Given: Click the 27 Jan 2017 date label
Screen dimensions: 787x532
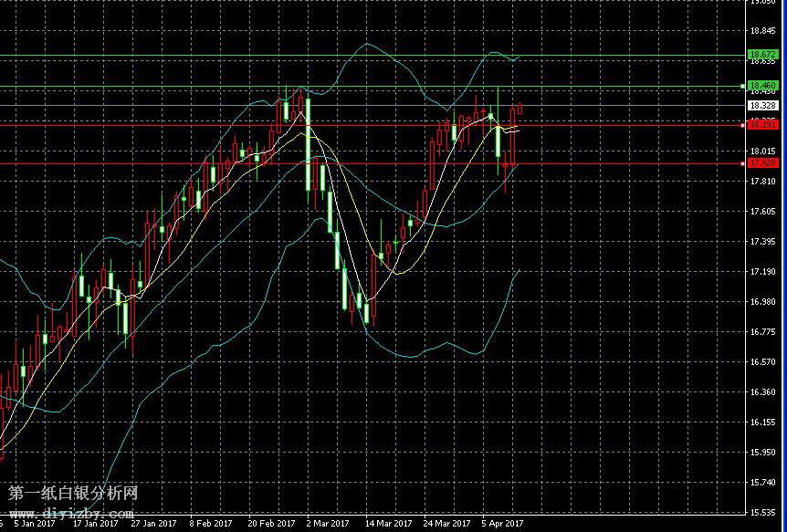Looking at the screenshot, I should 153,524.
